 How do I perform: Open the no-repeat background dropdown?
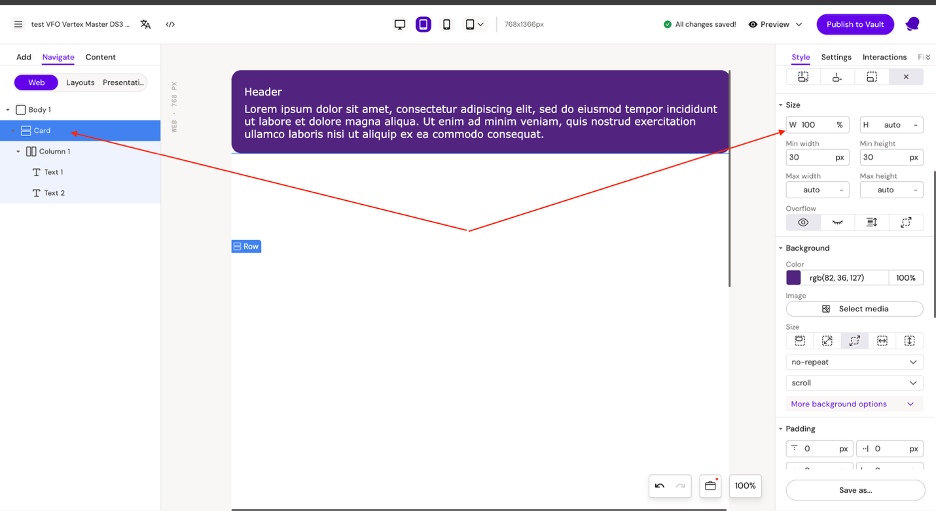point(854,362)
